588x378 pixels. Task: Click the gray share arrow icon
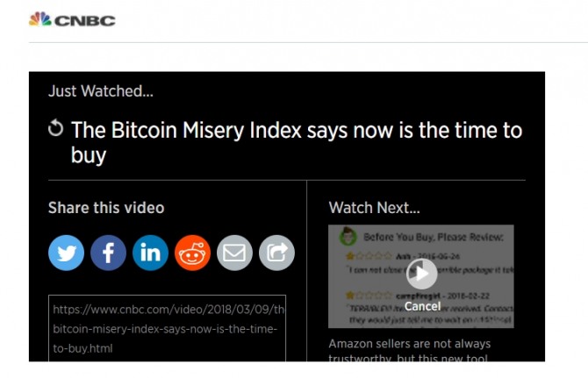tap(276, 253)
